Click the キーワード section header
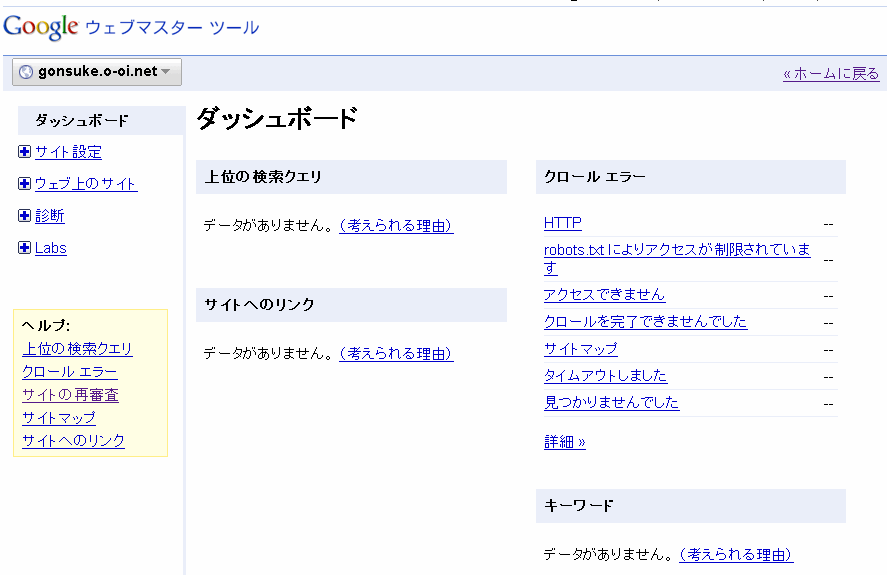The width and height of the screenshot is (887, 575). coord(691,506)
